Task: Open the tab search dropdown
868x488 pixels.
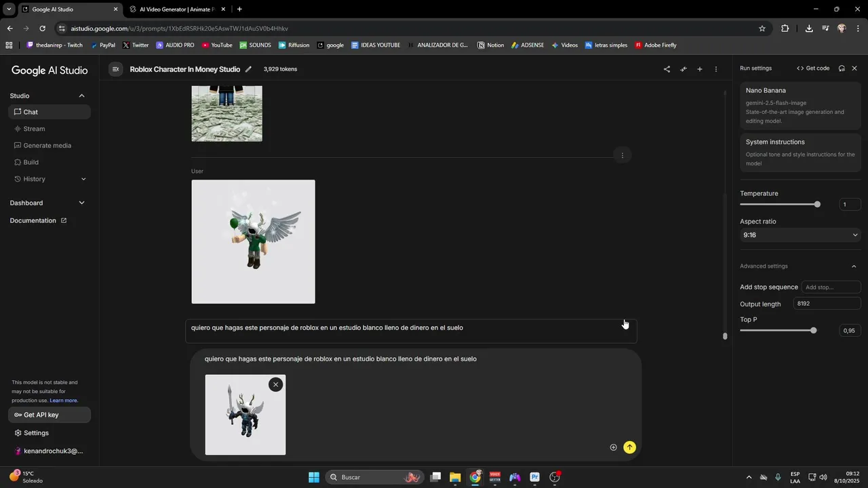Action: tap(9, 9)
